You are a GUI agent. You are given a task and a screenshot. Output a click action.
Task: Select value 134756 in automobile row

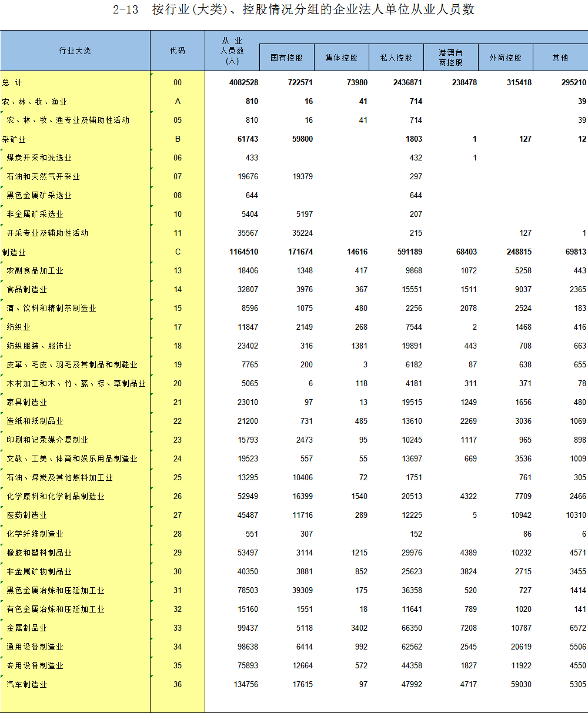pos(245,685)
